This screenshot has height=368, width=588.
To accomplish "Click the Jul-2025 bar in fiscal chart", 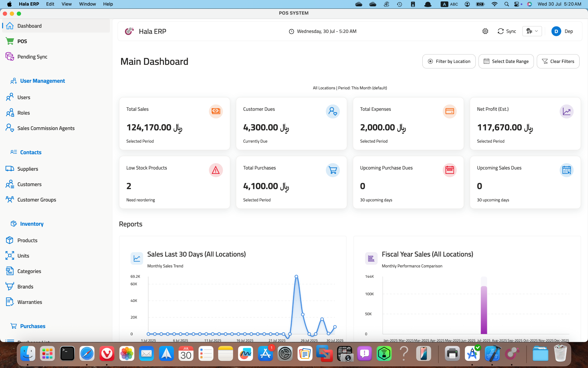I will click(484, 310).
